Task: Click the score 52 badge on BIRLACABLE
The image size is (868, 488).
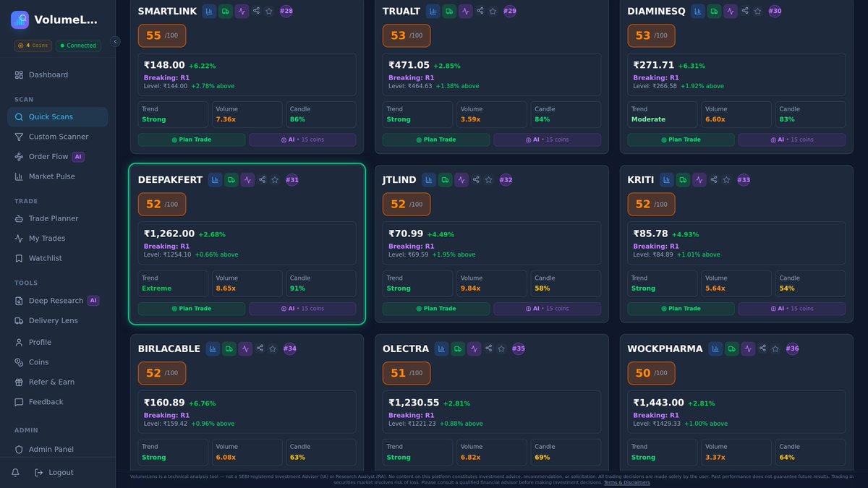Action: click(x=161, y=373)
